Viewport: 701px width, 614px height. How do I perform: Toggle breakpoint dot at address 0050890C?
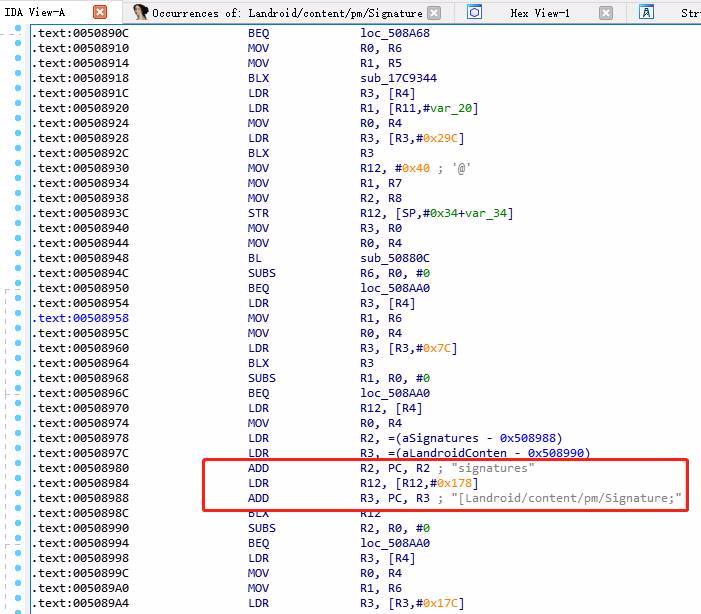[x=18, y=33]
